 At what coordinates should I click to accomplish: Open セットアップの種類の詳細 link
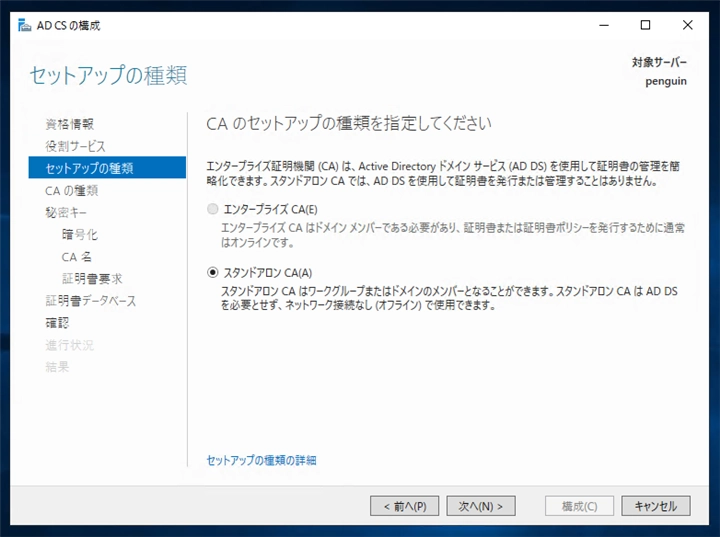tap(261, 460)
